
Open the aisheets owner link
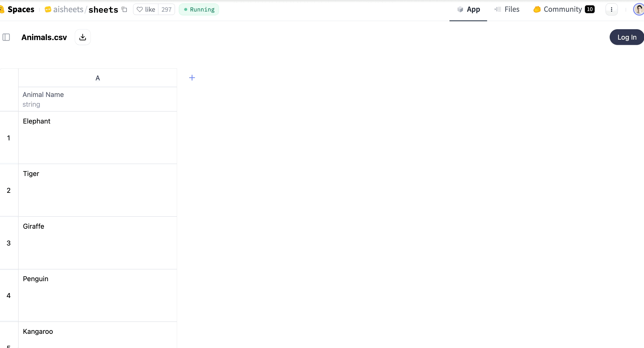coord(68,10)
